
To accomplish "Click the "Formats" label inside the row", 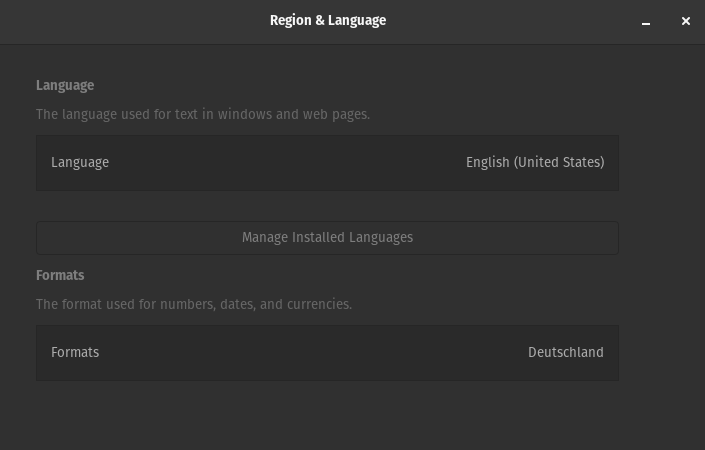I will [75, 352].
